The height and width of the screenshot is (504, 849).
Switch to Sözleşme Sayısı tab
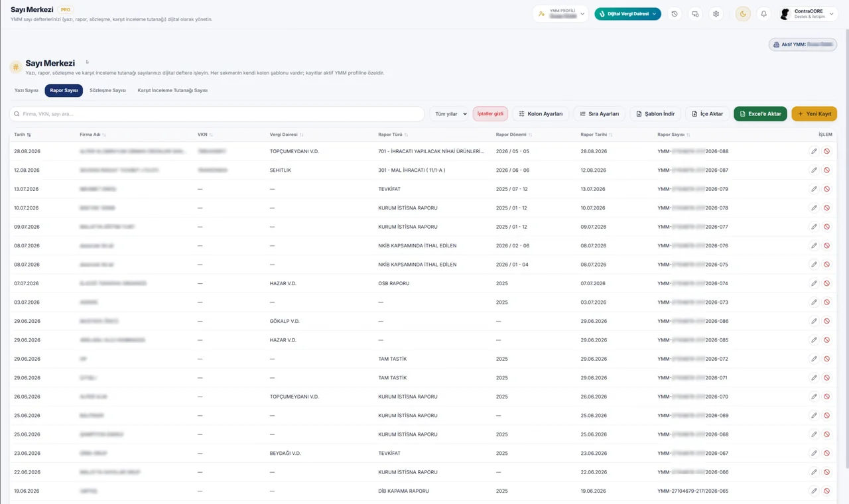point(107,90)
